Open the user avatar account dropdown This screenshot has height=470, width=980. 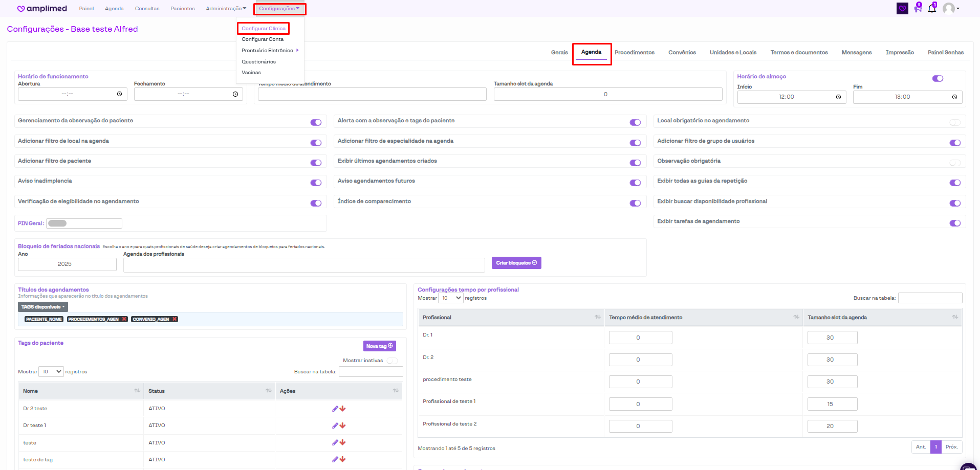point(951,9)
